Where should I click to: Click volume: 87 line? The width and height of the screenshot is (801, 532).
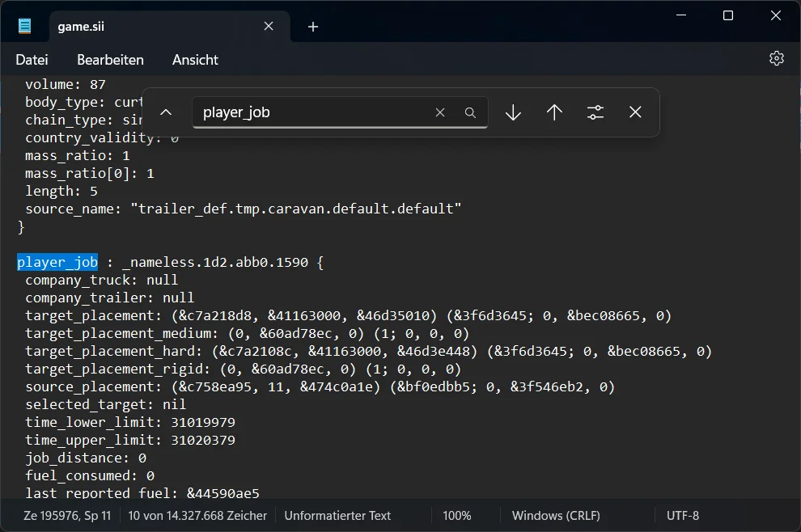66,84
